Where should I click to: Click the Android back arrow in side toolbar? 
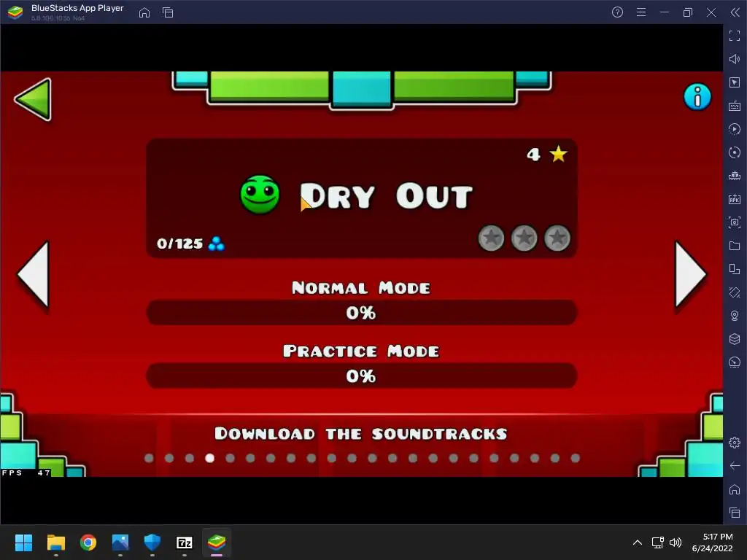click(735, 466)
